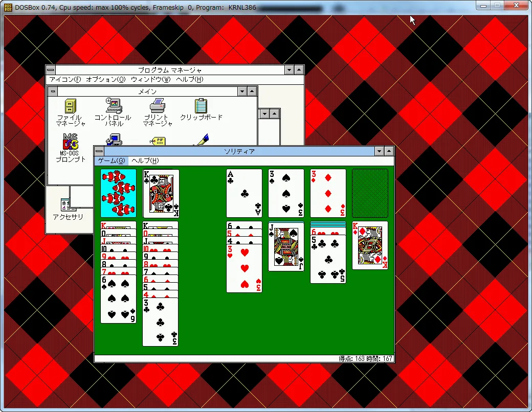The image size is (532, 412).
Task: Click the face-down card above 6 of hearts
Action: (x=328, y=224)
